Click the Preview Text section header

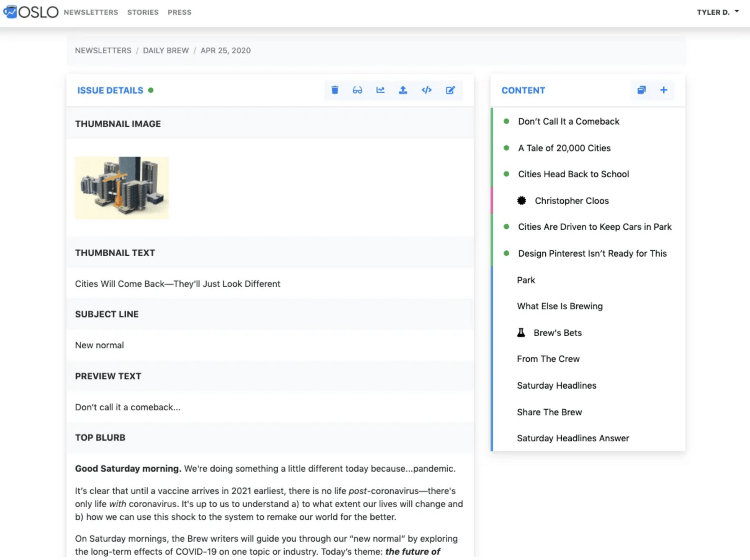[270, 376]
